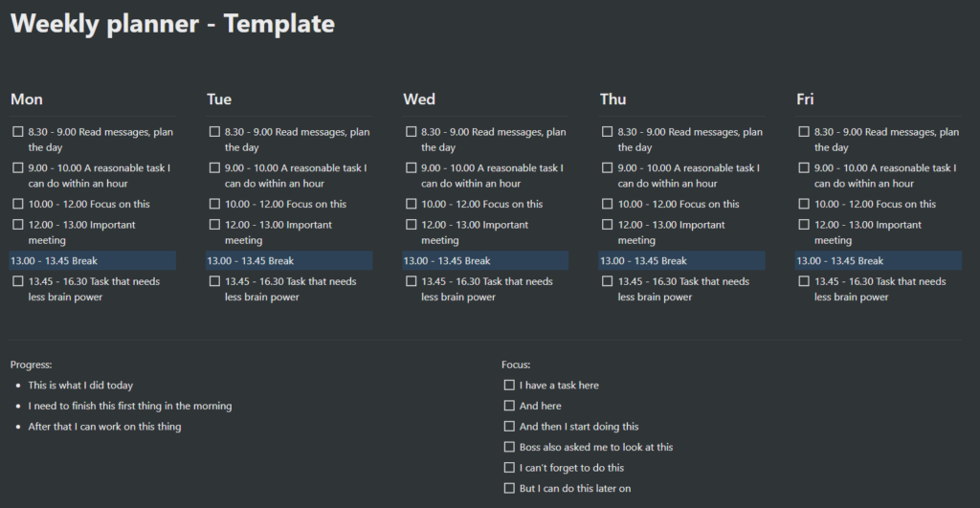Tick 'But I can do this later on'
Viewport: 980px width, 508px height.
pos(509,488)
